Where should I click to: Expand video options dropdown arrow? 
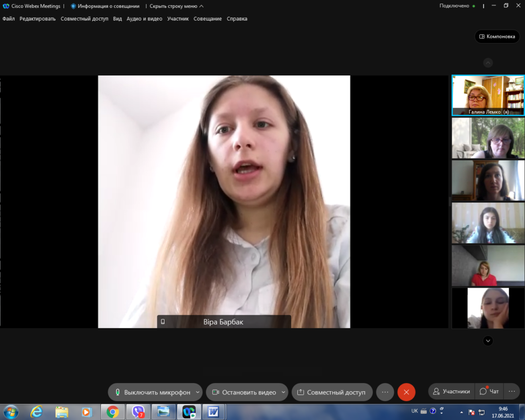283,392
